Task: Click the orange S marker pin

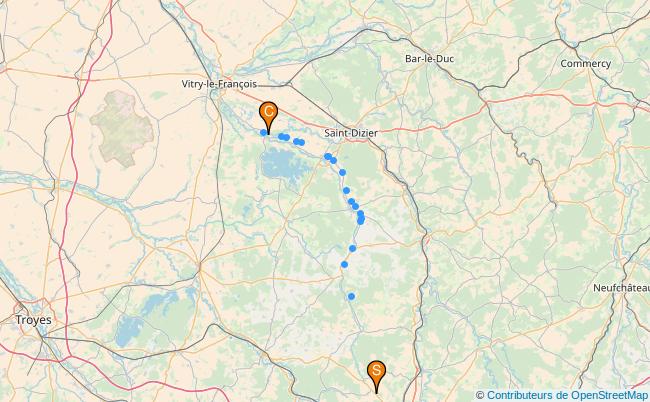Action: 376,376
